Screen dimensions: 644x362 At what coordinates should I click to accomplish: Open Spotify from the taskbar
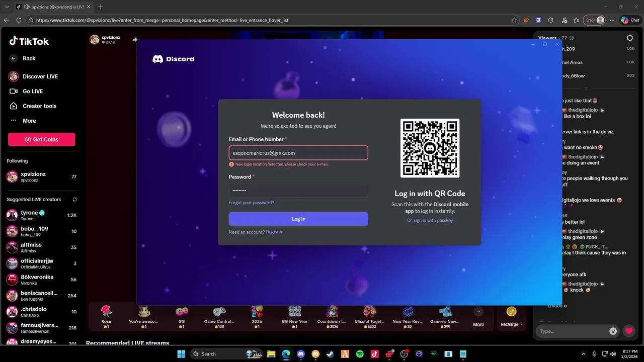click(360, 354)
